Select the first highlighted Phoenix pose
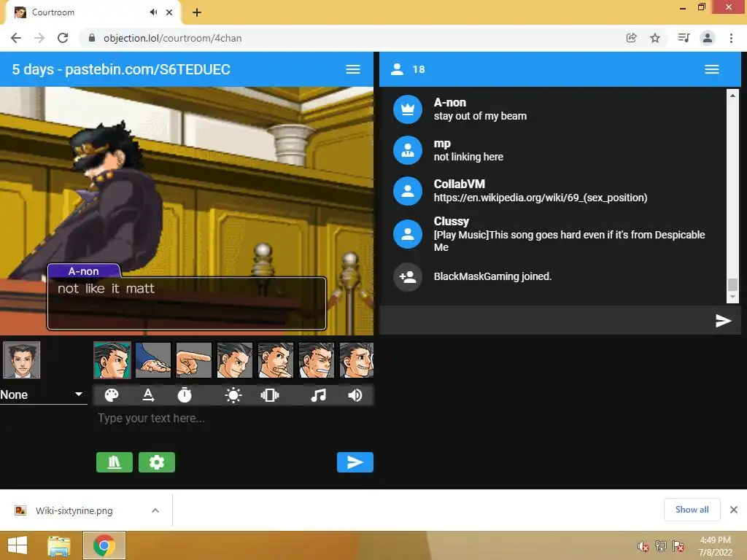The height and width of the screenshot is (560, 747). pyautogui.click(x=112, y=360)
